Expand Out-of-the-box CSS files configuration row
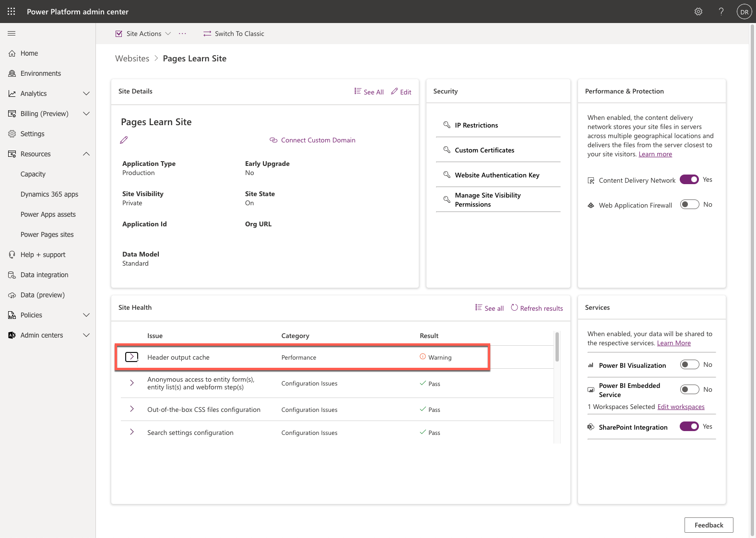This screenshot has width=756, height=538. (x=131, y=409)
